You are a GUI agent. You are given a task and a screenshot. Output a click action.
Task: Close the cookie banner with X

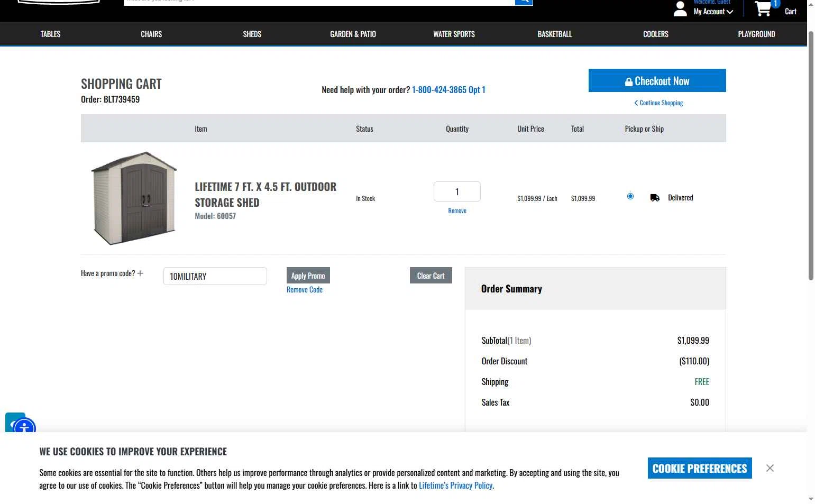pyautogui.click(x=770, y=468)
